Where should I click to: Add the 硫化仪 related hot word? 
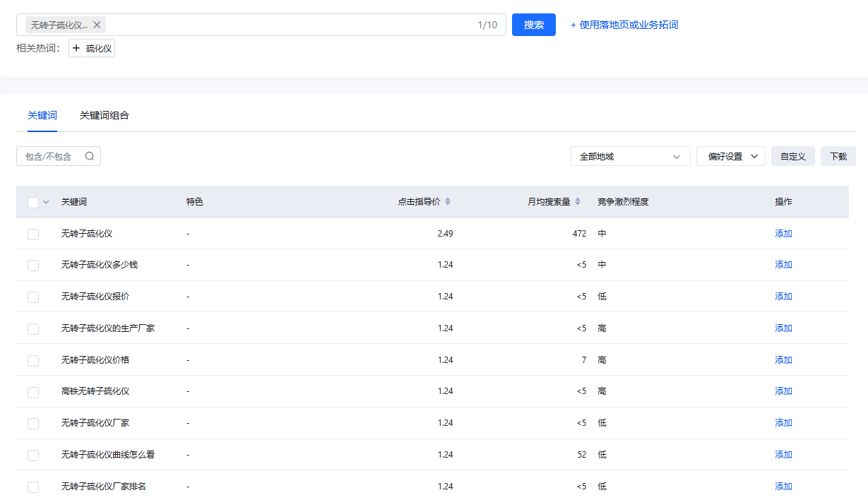click(92, 48)
